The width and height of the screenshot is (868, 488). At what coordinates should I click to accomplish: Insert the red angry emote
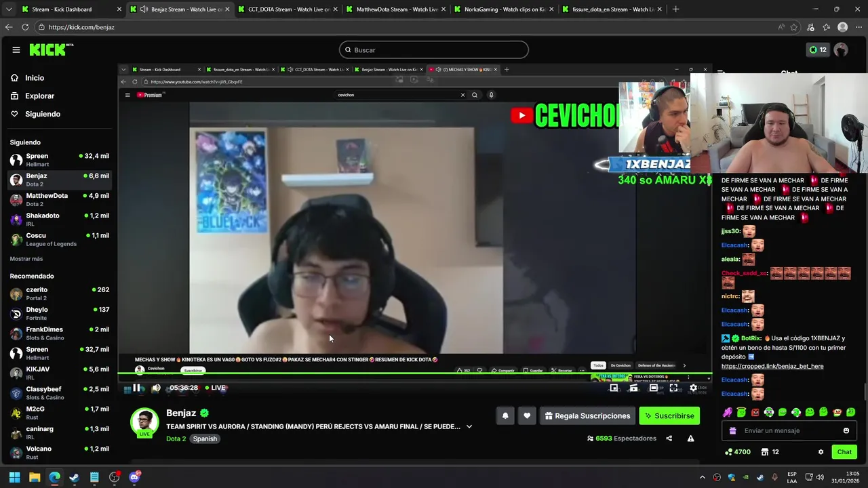click(x=755, y=412)
